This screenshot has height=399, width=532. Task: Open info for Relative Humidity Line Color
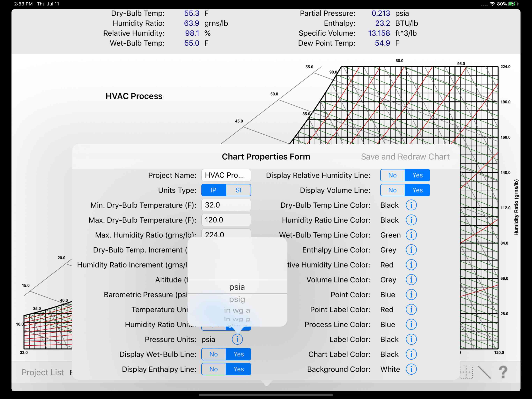click(411, 265)
